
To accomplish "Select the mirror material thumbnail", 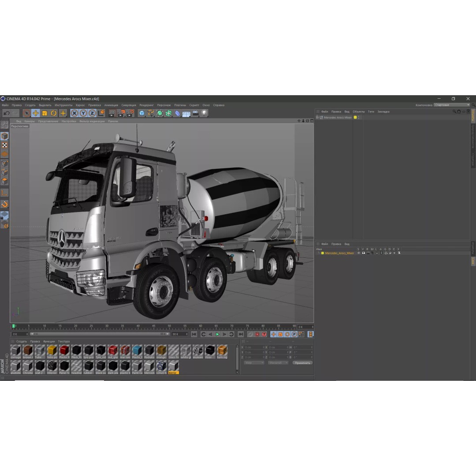I will [x=173, y=367].
